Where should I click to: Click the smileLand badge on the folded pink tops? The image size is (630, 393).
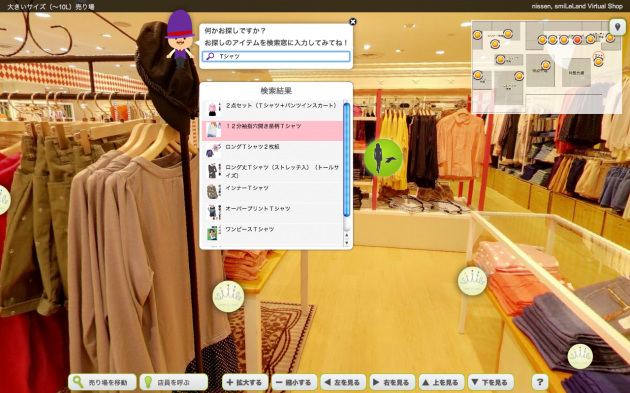(x=472, y=281)
